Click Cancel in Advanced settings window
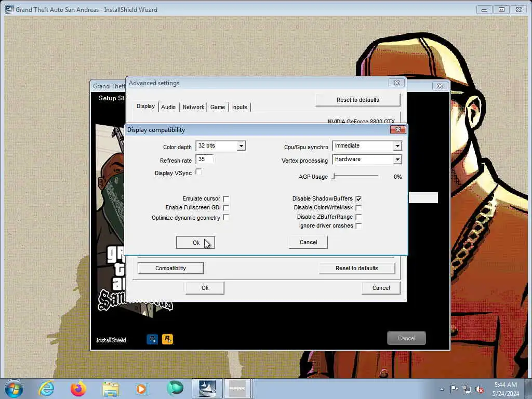 (381, 288)
